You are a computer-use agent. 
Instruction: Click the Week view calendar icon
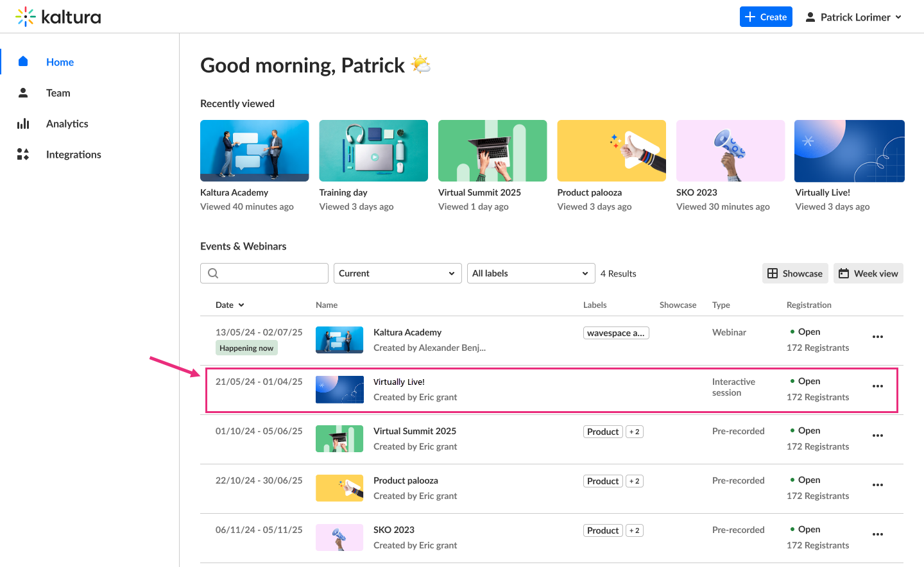[844, 273]
